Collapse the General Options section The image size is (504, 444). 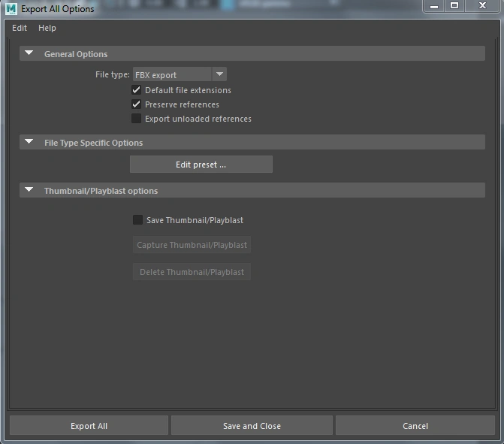[x=29, y=53]
